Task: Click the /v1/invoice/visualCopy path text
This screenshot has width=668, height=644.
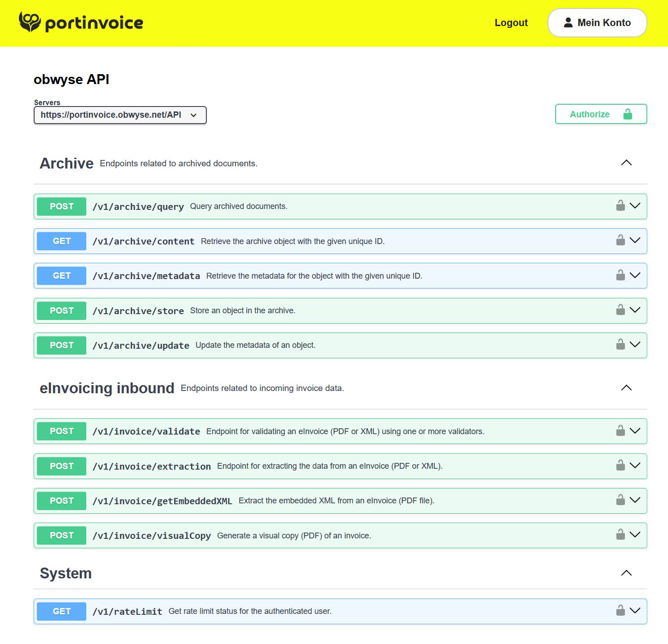Action: [151, 536]
